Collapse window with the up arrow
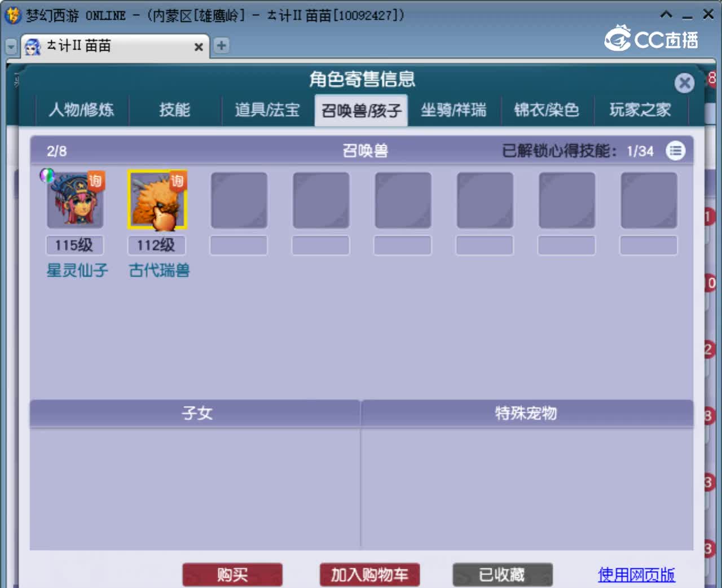The image size is (722, 588). click(x=666, y=15)
